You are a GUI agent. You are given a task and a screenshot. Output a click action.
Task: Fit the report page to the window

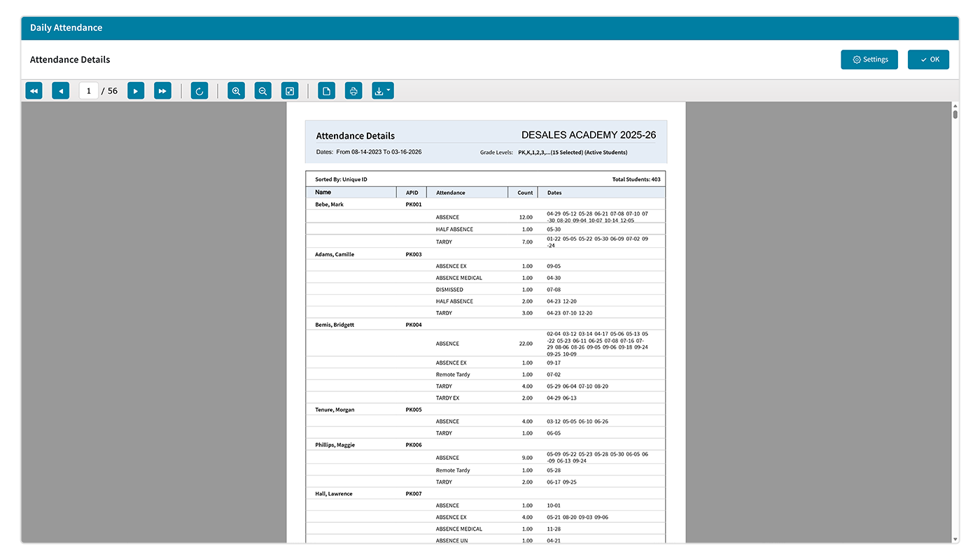290,90
